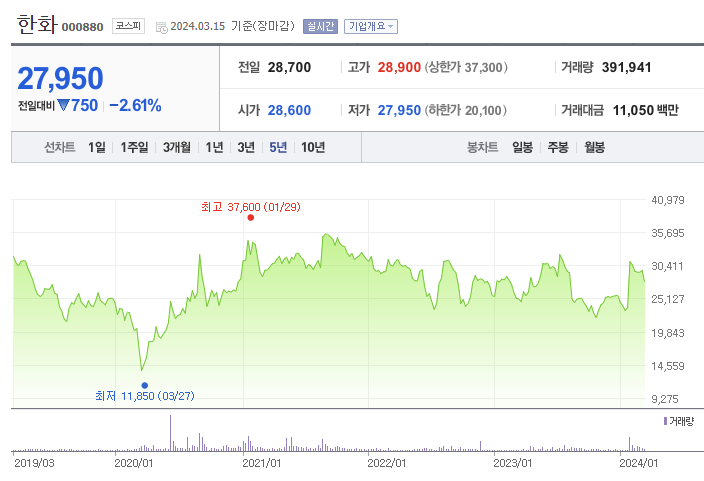Click the 전일 value 28,700
Image resolution: width=704 pixels, height=481 pixels.
289,67
